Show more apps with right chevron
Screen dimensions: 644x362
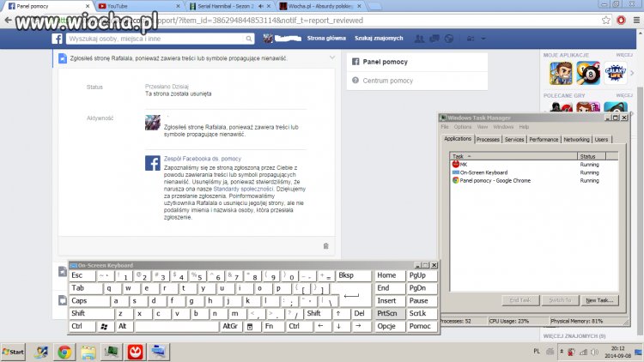pos(632,73)
